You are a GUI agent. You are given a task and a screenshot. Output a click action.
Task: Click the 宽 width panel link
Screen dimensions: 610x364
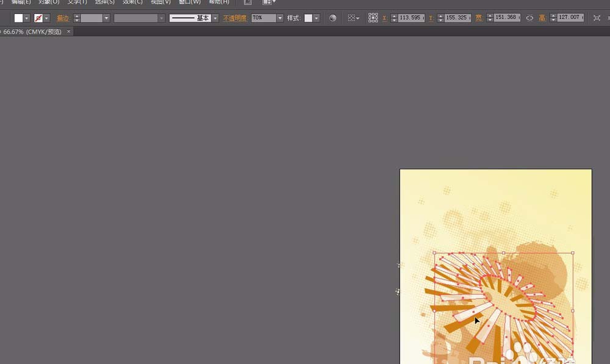point(479,18)
